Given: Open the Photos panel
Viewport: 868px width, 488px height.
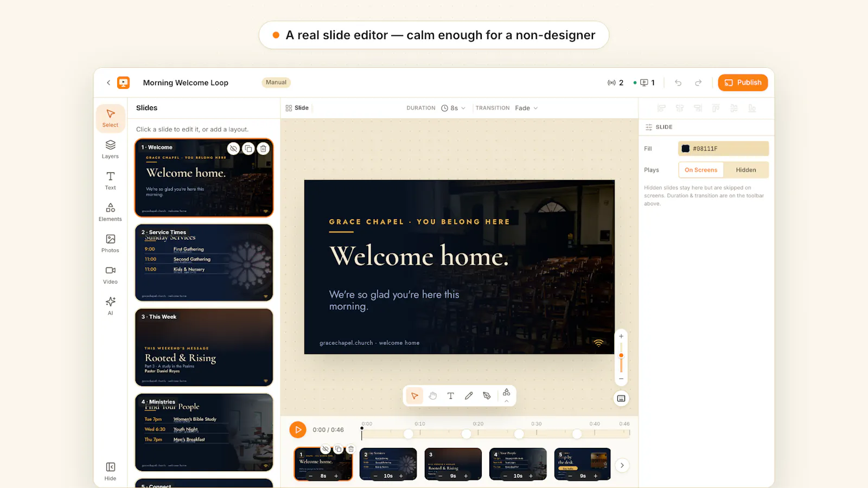Looking at the screenshot, I should pos(110,243).
